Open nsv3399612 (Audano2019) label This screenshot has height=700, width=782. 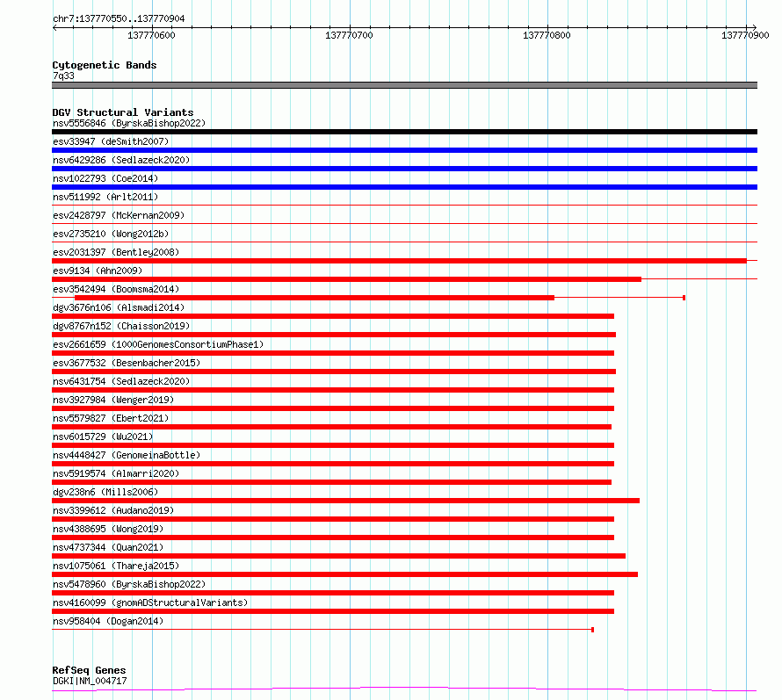[x=113, y=510]
